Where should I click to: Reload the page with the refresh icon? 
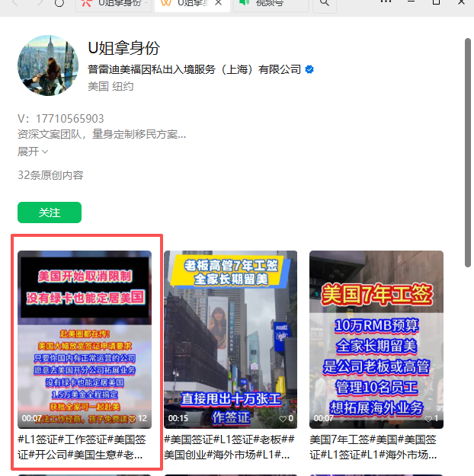(59, 3)
